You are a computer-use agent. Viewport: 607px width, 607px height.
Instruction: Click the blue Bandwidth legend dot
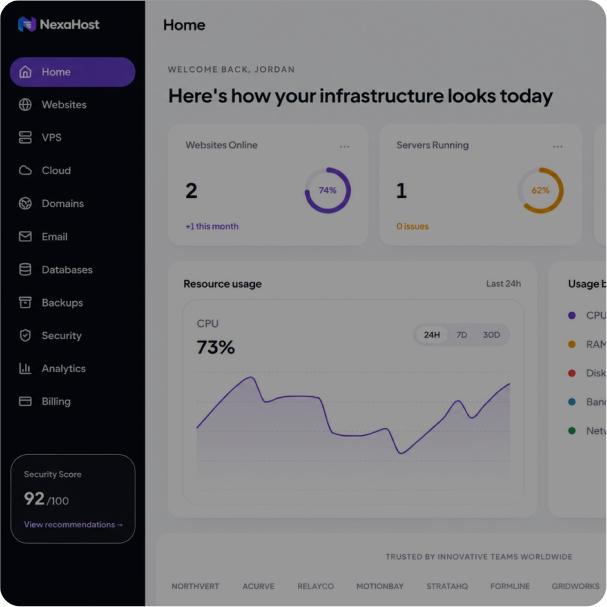[x=571, y=402]
